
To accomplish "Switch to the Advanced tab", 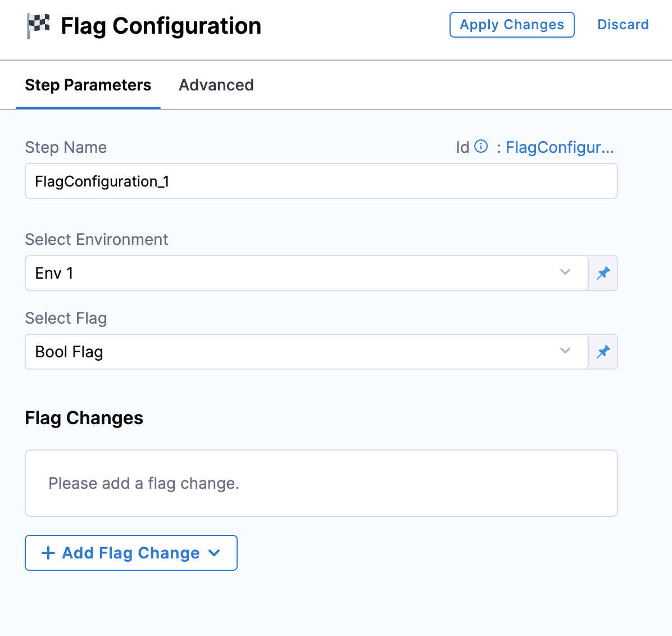I will [216, 85].
